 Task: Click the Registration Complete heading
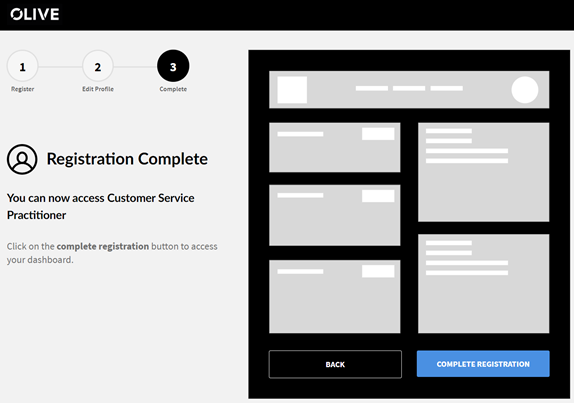pyautogui.click(x=127, y=159)
